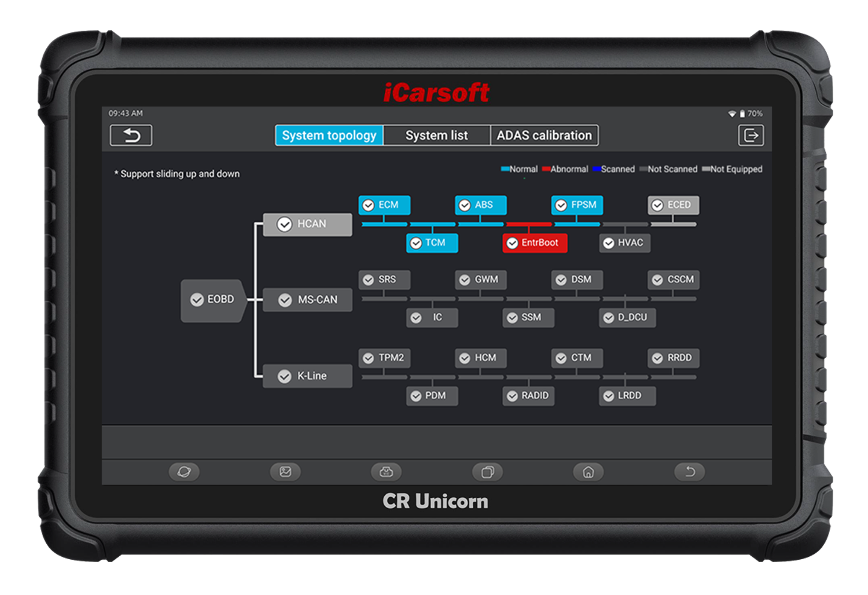Go to home screen via house icon
The width and height of the screenshot is (868, 595).
point(588,472)
